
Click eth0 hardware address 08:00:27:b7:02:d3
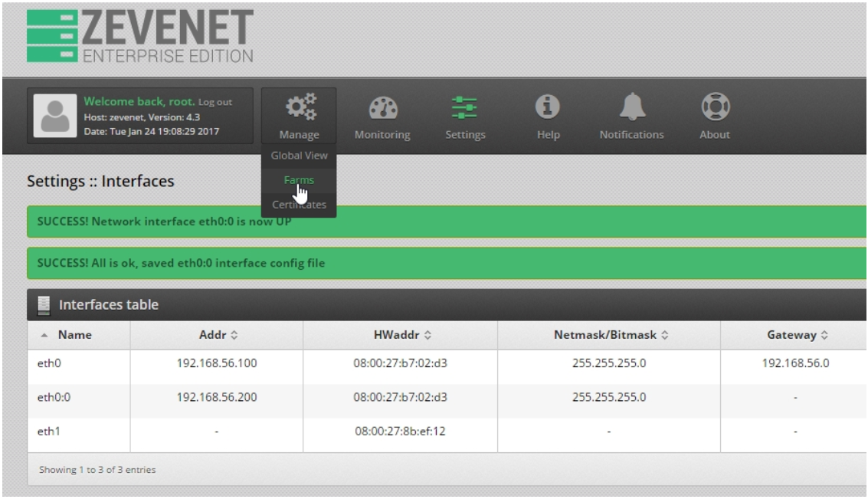400,363
